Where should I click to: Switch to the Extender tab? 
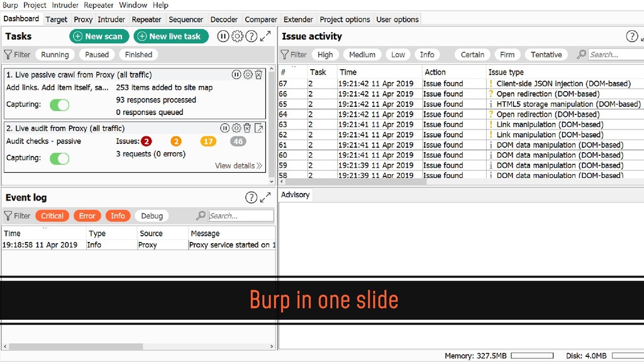click(298, 19)
